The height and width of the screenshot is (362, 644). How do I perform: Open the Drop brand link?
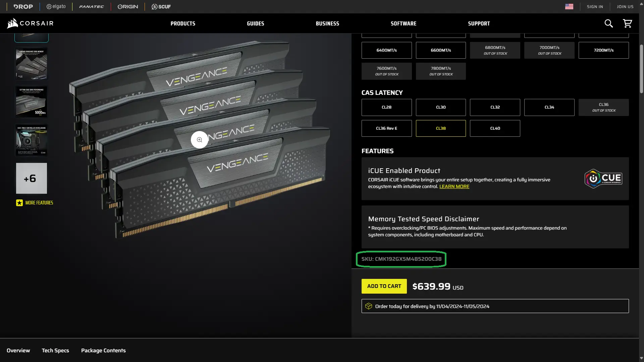23,7
